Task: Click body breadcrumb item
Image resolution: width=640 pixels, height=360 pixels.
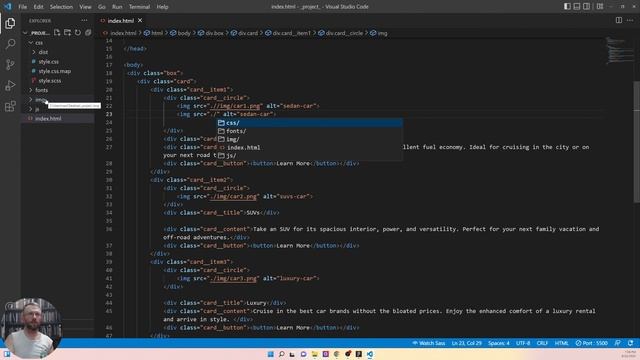Action: (x=180, y=33)
